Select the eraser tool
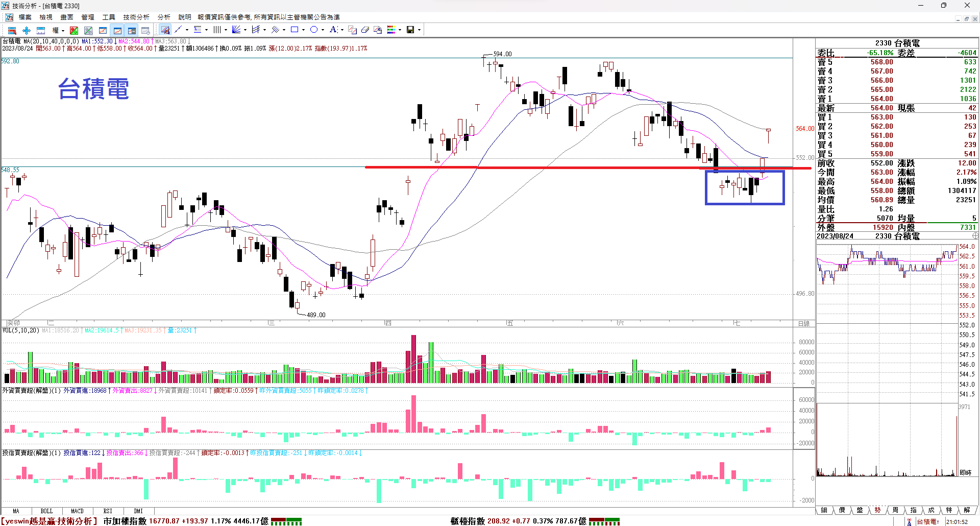The image size is (980, 526). pyautogui.click(x=365, y=30)
